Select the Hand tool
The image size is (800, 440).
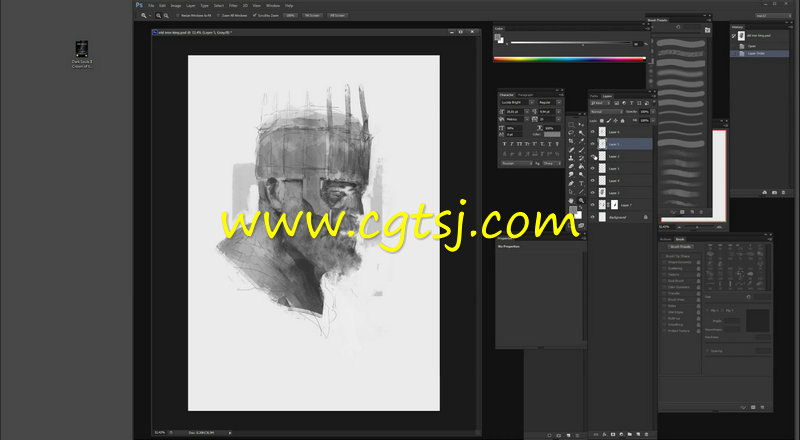(x=571, y=201)
